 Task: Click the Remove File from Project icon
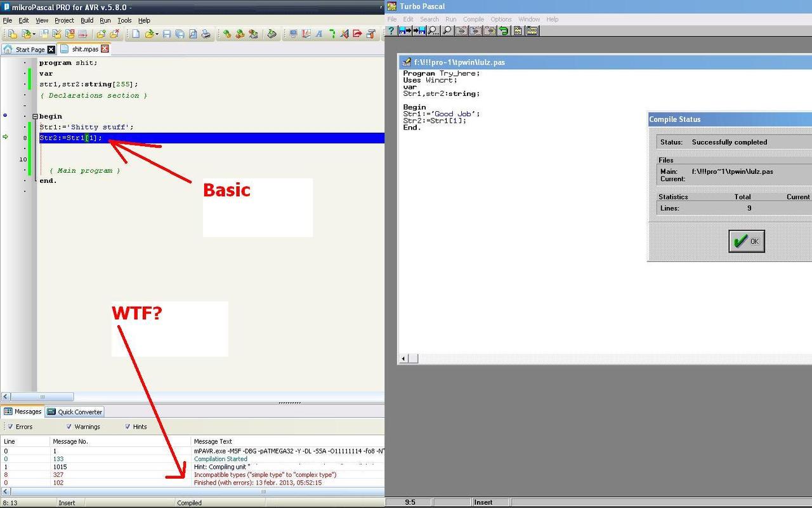coord(114,34)
